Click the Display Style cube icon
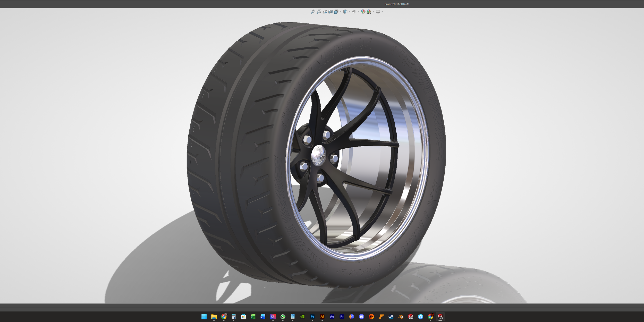The image size is (644, 322). pyautogui.click(x=345, y=12)
